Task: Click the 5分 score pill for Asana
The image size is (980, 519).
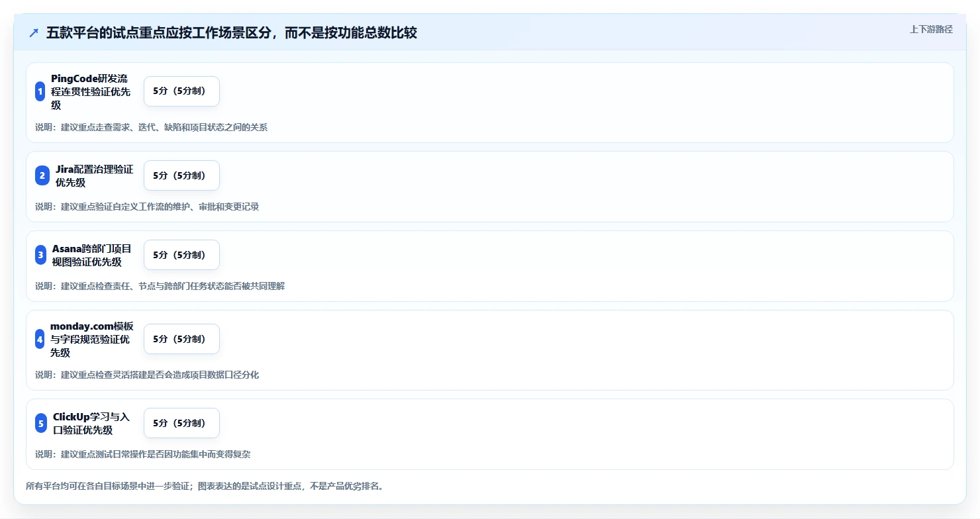Action: click(x=181, y=255)
